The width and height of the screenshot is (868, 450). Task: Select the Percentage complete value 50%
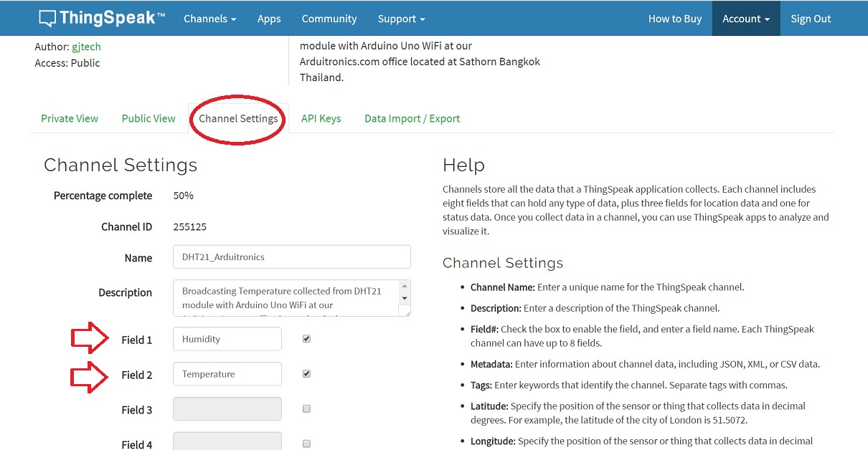pyautogui.click(x=184, y=196)
